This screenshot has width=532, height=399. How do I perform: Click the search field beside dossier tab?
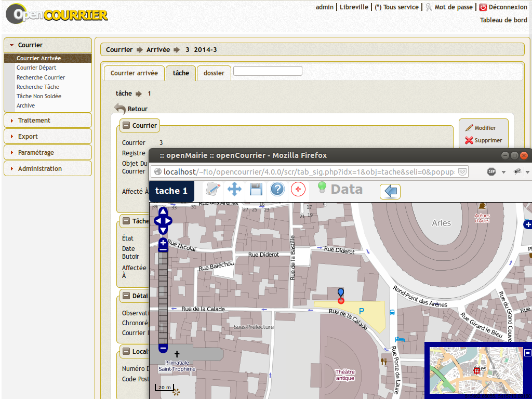[268, 71]
